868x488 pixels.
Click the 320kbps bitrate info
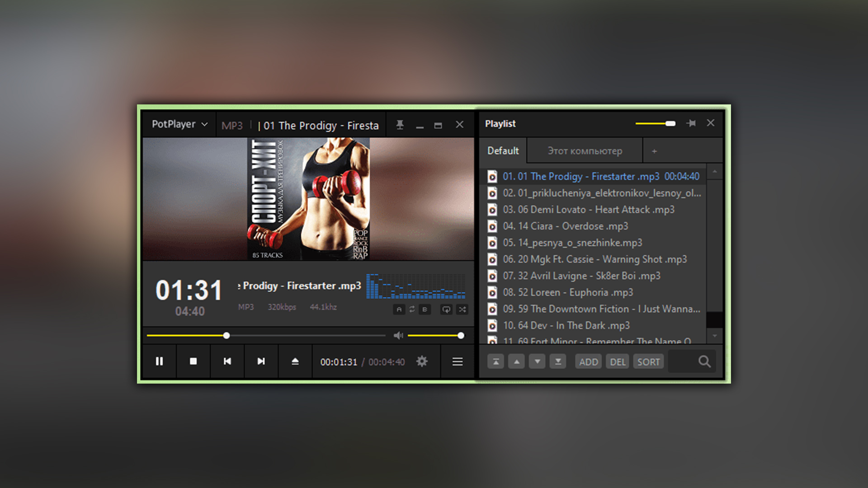282,307
